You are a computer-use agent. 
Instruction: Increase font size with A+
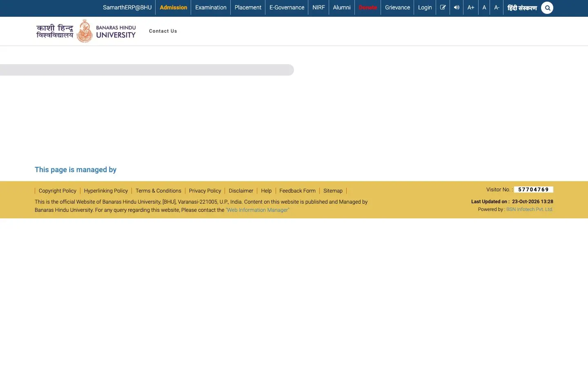(471, 7)
